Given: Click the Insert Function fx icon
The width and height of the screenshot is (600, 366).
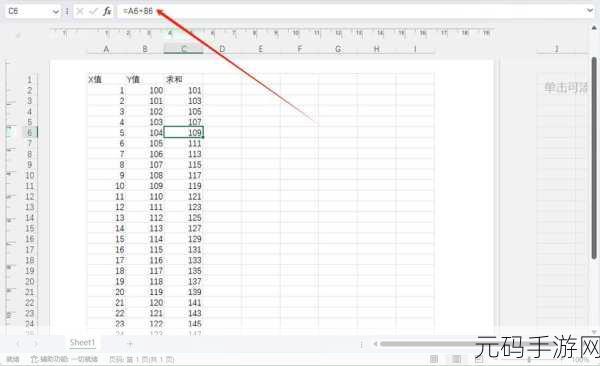Looking at the screenshot, I should (107, 11).
